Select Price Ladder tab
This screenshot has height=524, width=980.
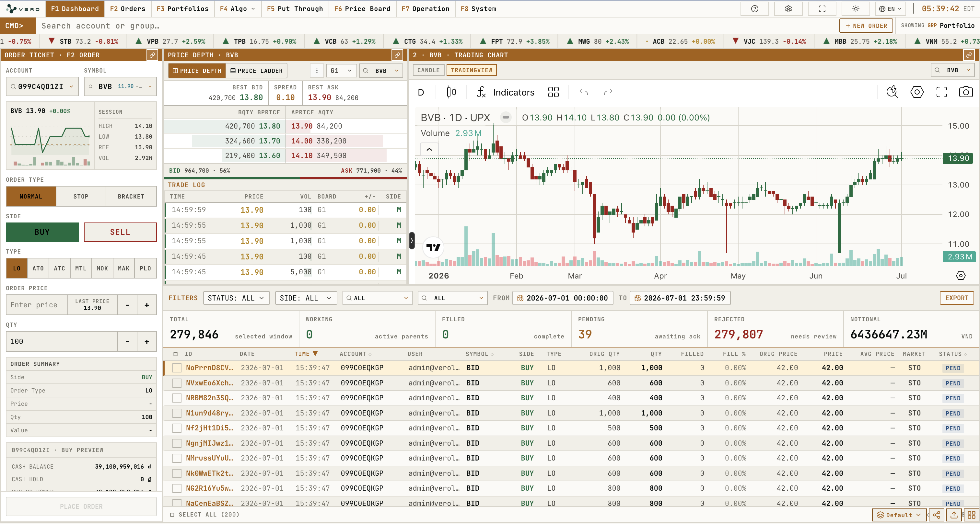256,71
